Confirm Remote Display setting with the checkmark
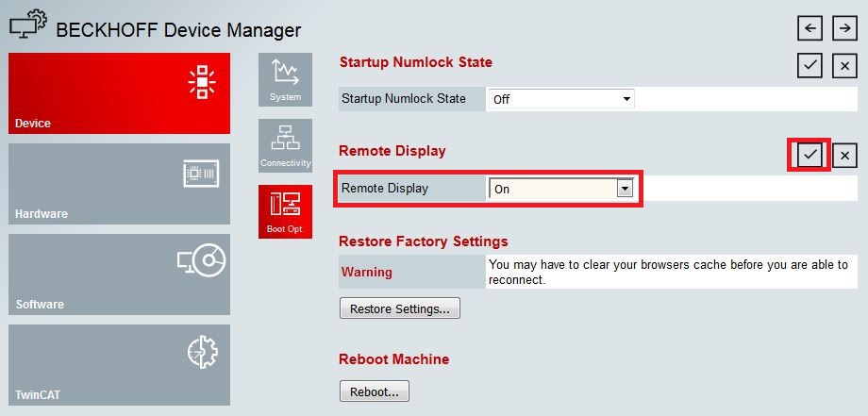Image resolution: width=868 pixels, height=416 pixels. [x=810, y=156]
